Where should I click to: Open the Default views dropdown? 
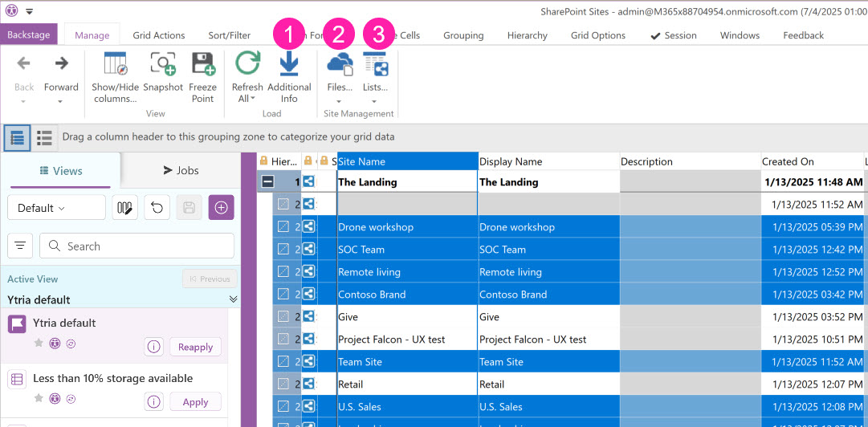pos(56,208)
